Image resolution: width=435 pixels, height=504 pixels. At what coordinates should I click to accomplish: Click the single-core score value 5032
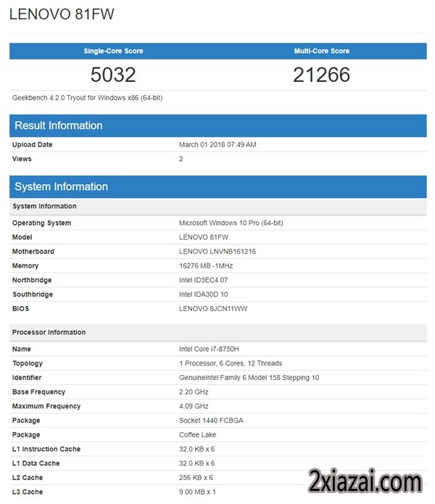[x=113, y=75]
